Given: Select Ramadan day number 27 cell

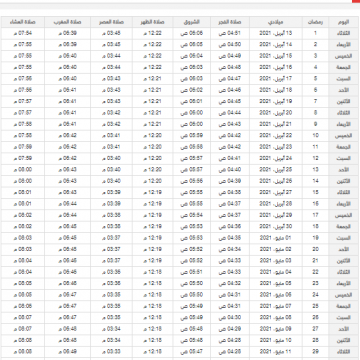Looking at the screenshot, I should 315,329.
